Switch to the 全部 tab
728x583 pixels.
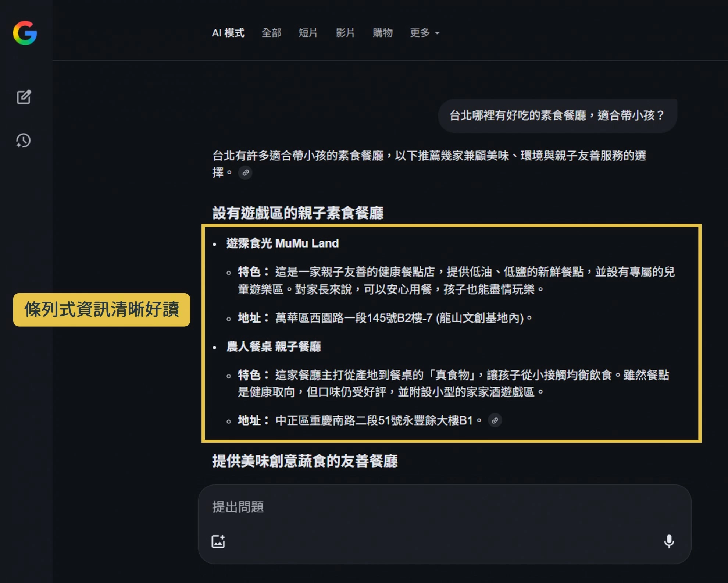[x=271, y=33]
